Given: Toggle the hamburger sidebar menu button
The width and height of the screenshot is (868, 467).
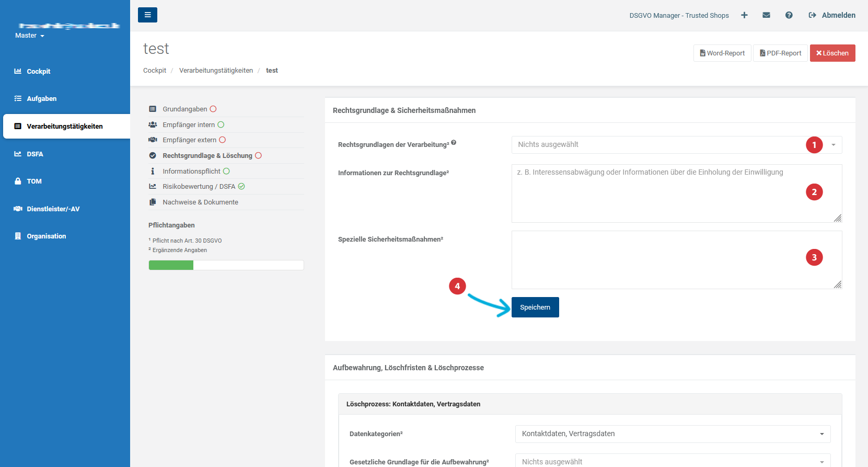Looking at the screenshot, I should tap(147, 15).
